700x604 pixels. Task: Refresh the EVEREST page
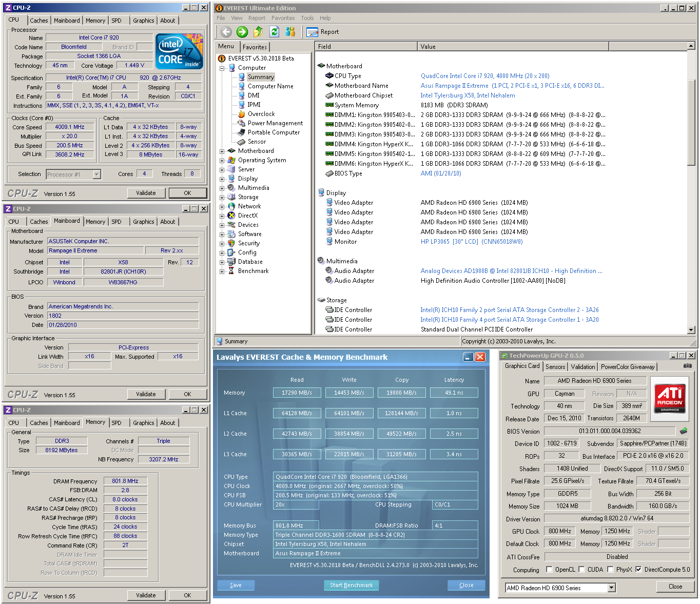[x=275, y=32]
